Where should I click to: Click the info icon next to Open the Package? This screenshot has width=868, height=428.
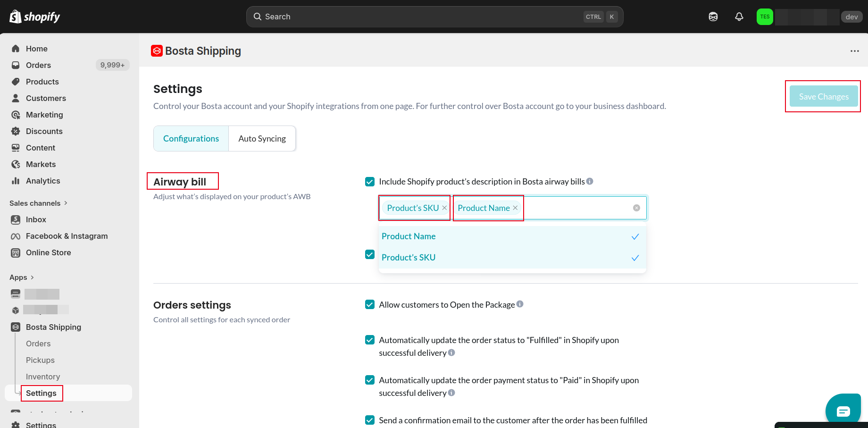tap(520, 304)
